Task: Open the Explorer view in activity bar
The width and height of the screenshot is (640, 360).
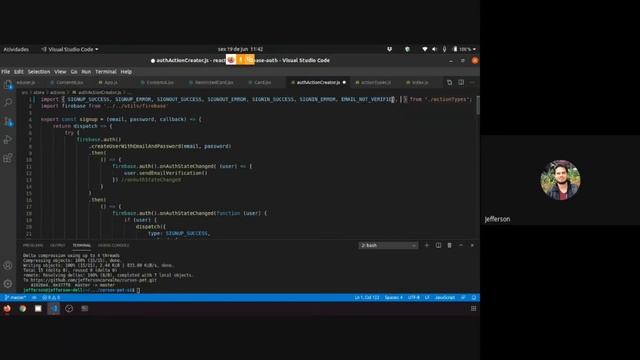Action: [x=8, y=85]
